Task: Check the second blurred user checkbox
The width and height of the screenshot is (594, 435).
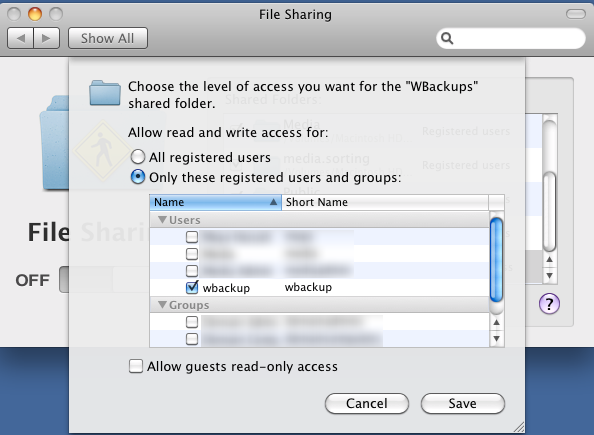Action: click(192, 253)
